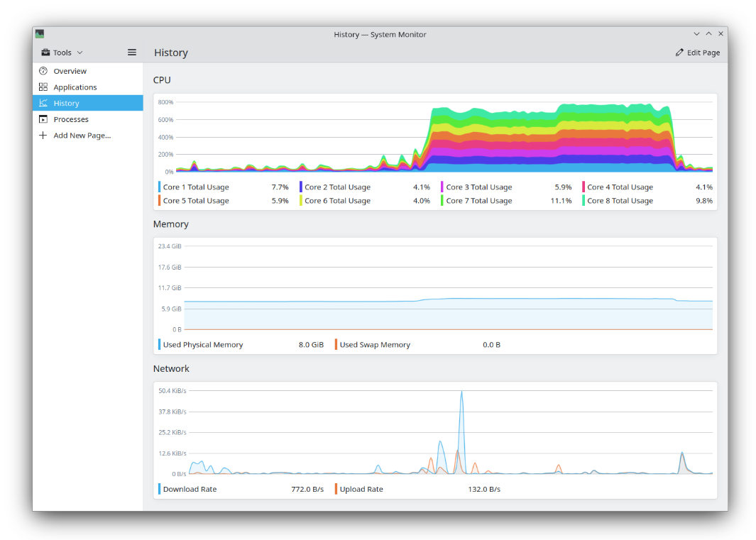Click the Core 3 Total Usage color swatch
Screen dimensions: 756x540
[x=442, y=187]
